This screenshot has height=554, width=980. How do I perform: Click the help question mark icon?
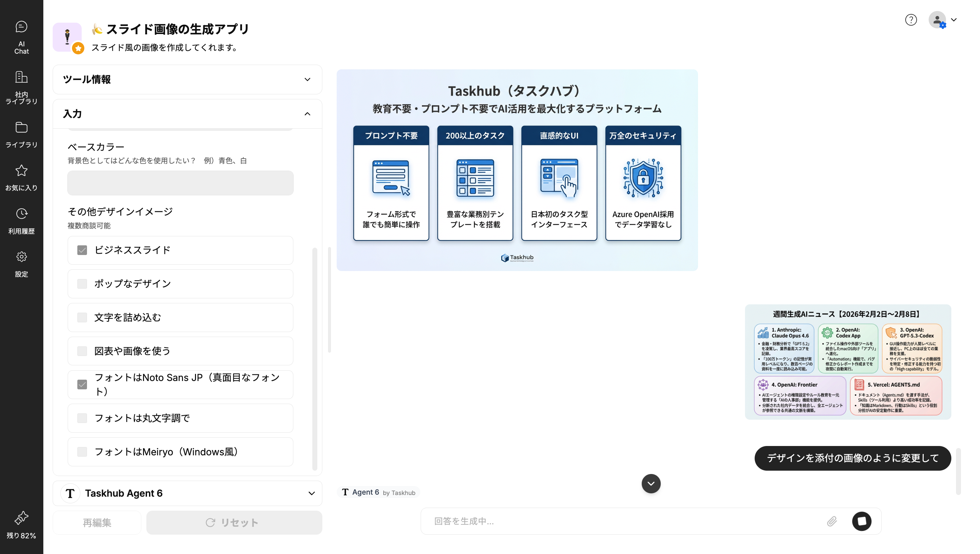click(x=911, y=20)
